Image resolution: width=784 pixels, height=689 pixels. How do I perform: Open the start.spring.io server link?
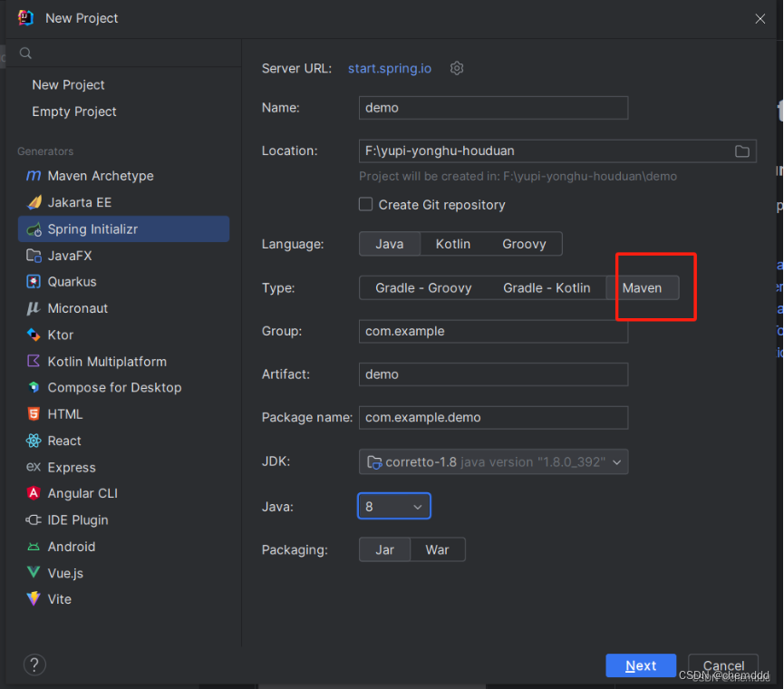tap(390, 69)
